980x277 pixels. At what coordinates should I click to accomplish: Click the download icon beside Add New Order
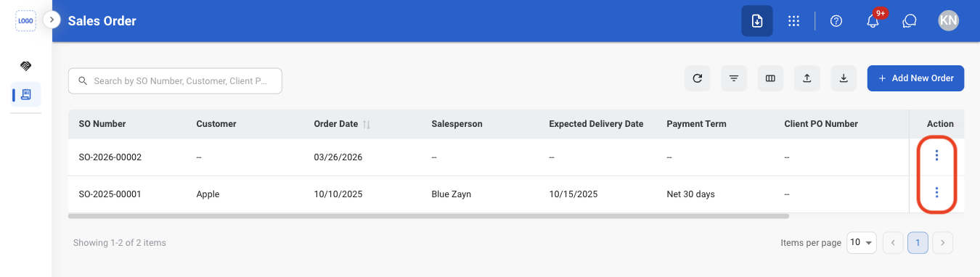pyautogui.click(x=844, y=78)
